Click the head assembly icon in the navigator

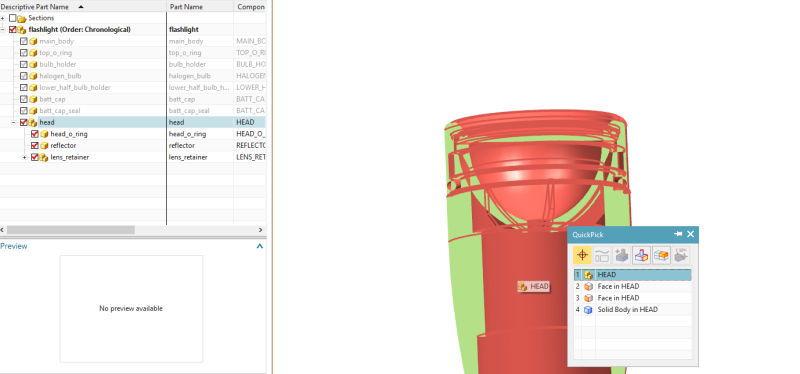[x=33, y=122]
